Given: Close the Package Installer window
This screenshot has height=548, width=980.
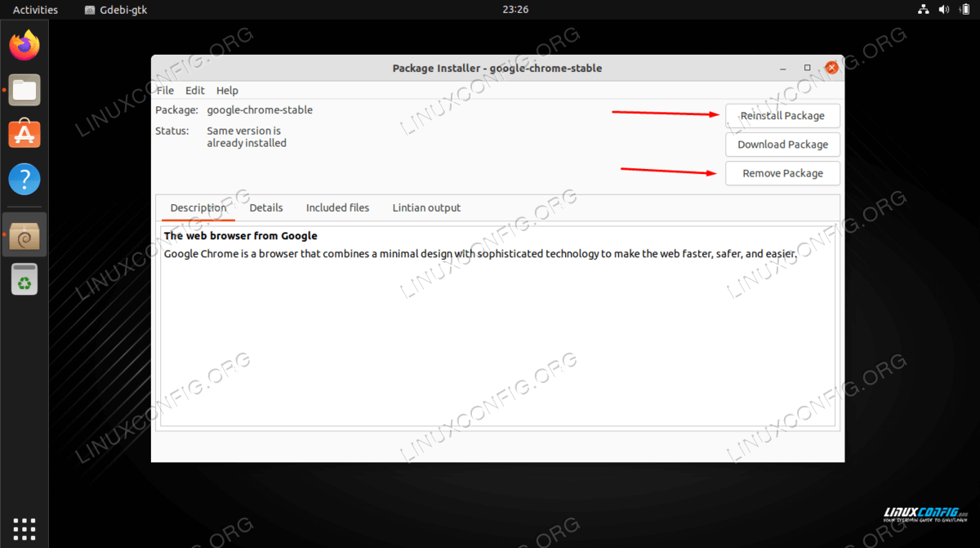Looking at the screenshot, I should 831,68.
